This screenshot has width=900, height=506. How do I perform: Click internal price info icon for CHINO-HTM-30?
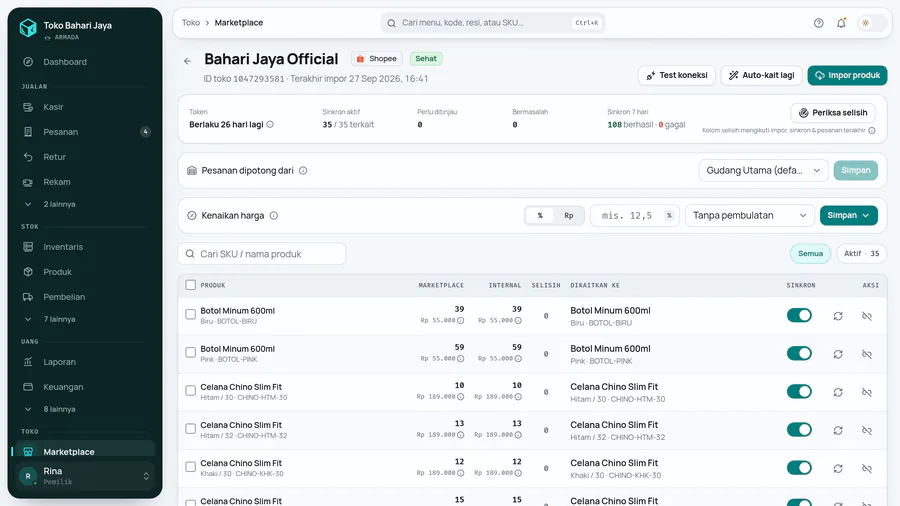point(518,396)
